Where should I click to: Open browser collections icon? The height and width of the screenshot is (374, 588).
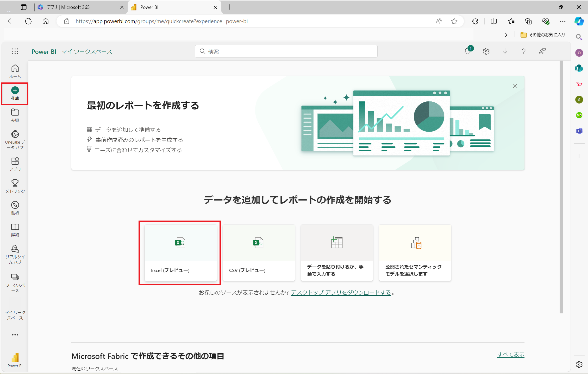(528, 21)
